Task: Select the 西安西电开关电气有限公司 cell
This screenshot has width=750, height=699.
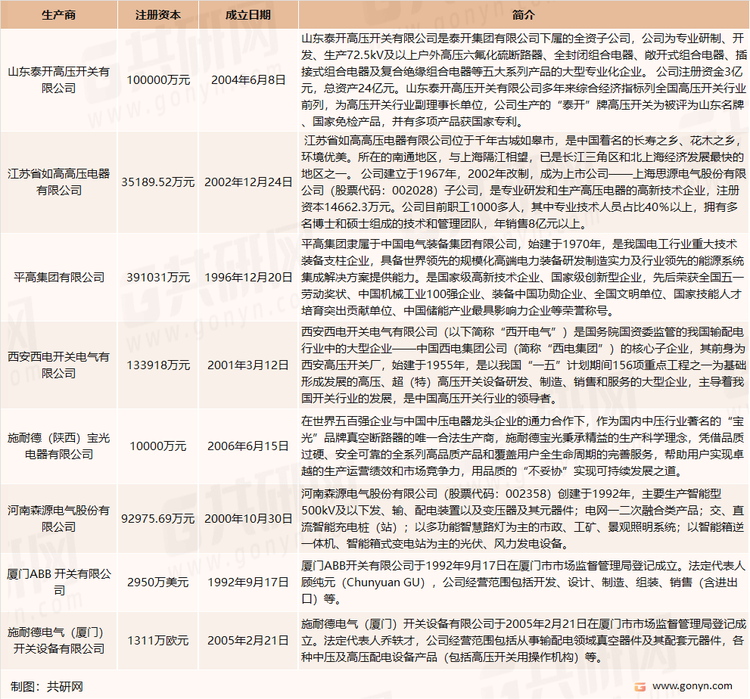Action: (x=58, y=365)
